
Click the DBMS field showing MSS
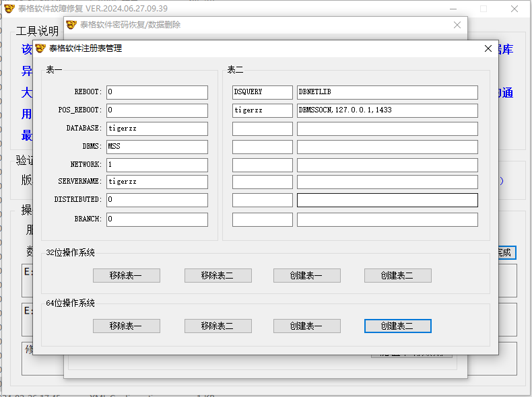click(156, 147)
